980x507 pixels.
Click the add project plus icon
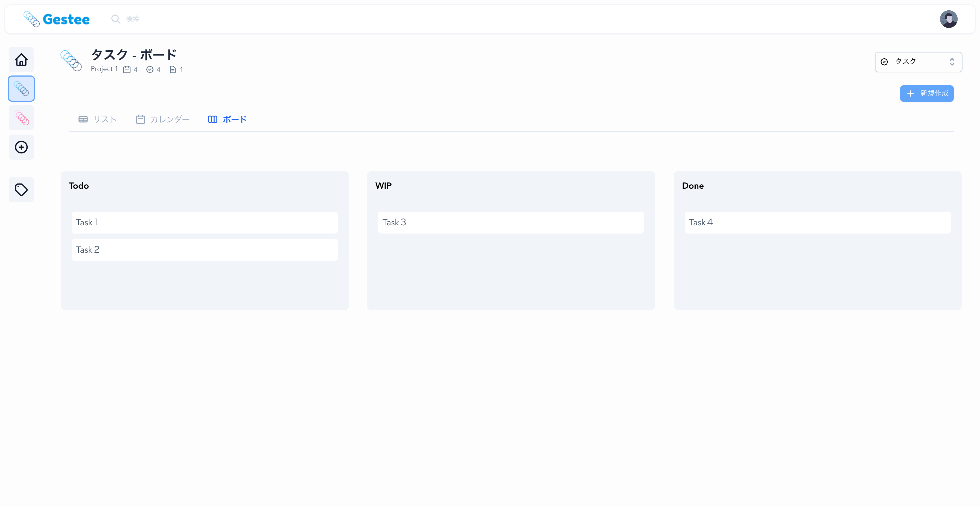(21, 147)
